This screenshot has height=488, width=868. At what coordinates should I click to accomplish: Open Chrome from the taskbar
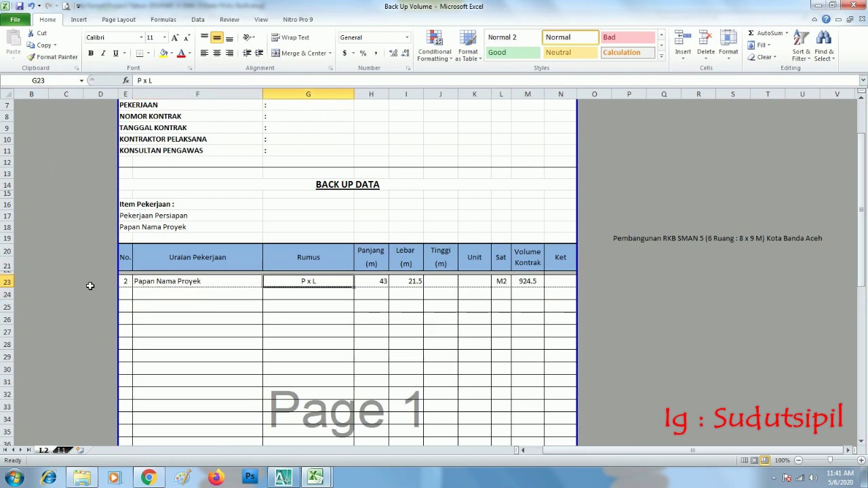pos(148,478)
